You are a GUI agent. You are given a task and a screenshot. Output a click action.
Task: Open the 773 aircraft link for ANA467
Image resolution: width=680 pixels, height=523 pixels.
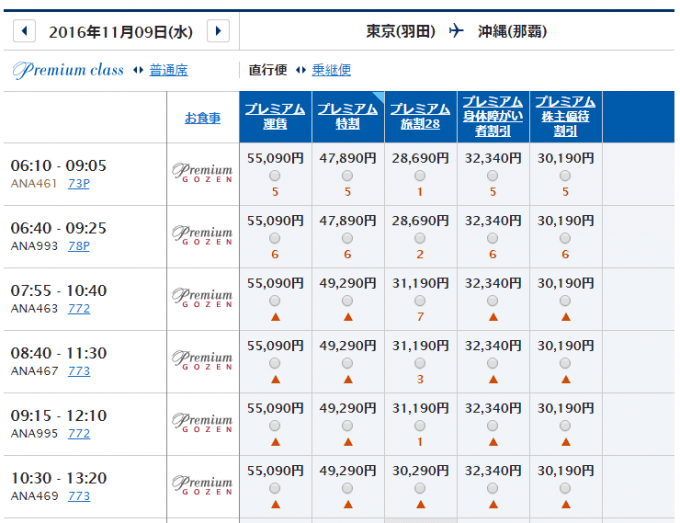coord(79,371)
